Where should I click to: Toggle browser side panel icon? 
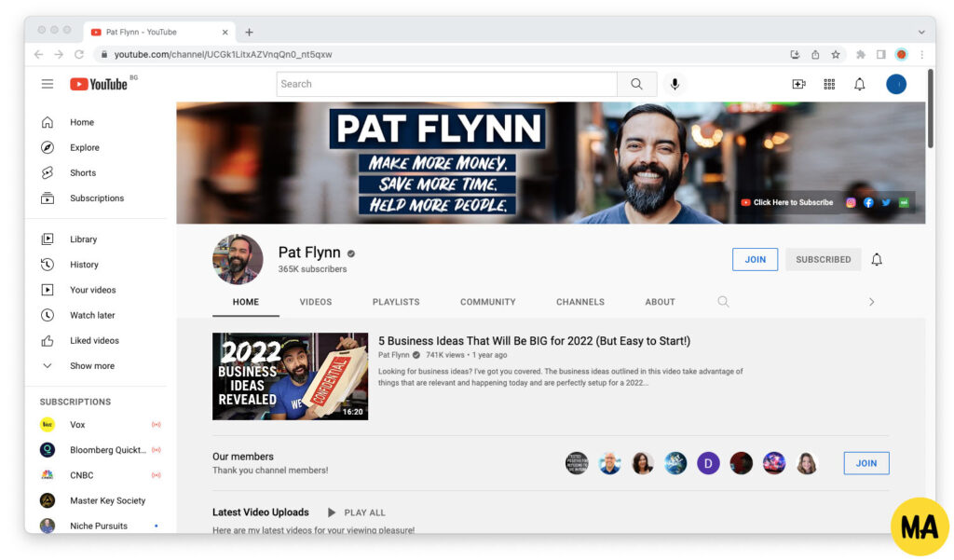880,55
